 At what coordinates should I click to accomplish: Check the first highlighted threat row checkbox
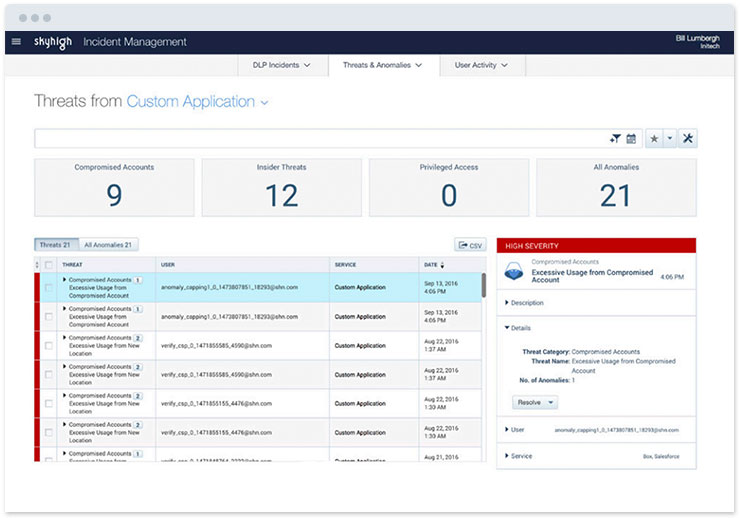[x=48, y=287]
